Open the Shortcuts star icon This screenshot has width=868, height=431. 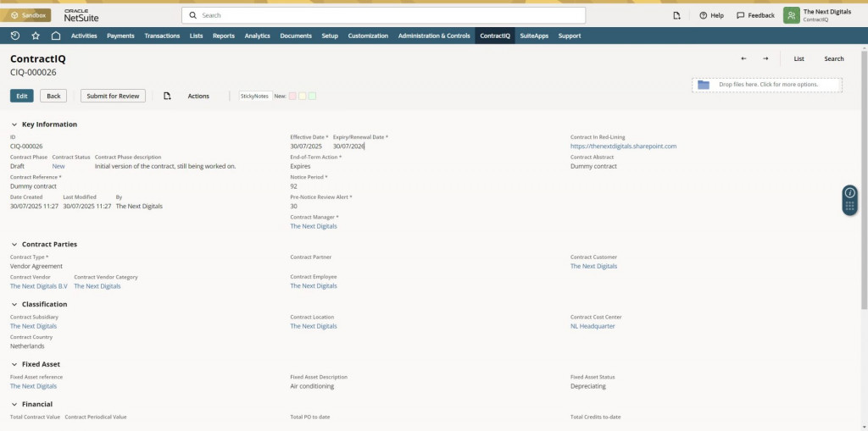point(36,36)
